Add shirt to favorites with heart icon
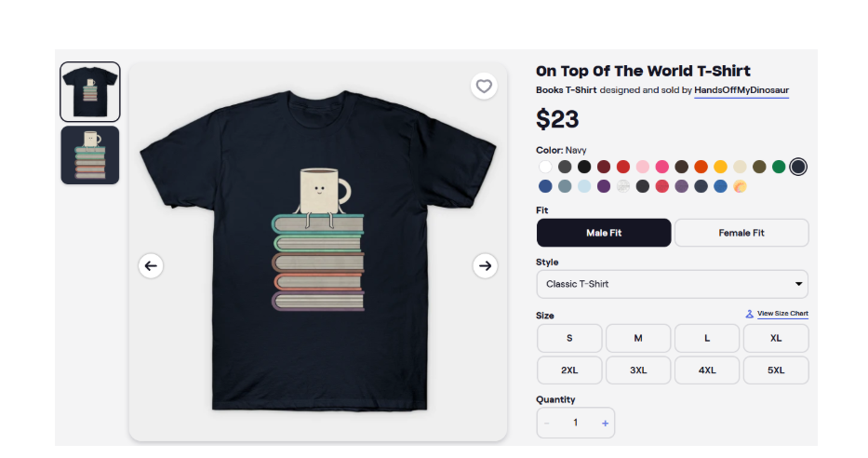 [x=484, y=87]
